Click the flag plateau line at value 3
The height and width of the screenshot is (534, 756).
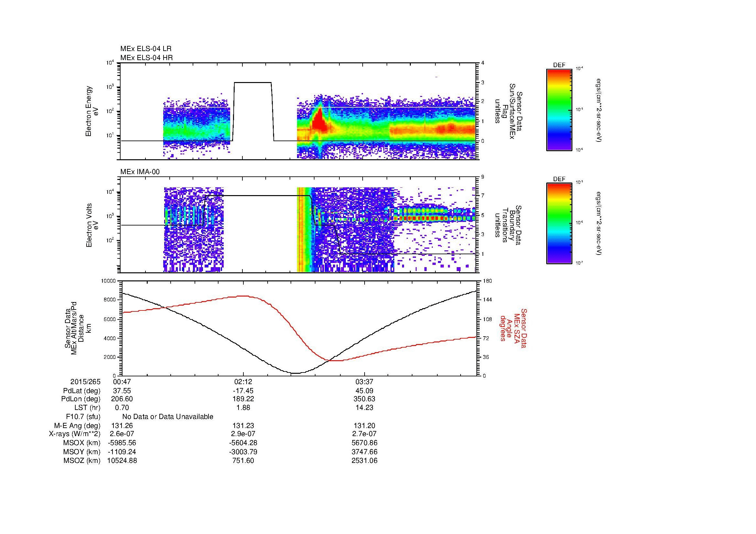252,82
